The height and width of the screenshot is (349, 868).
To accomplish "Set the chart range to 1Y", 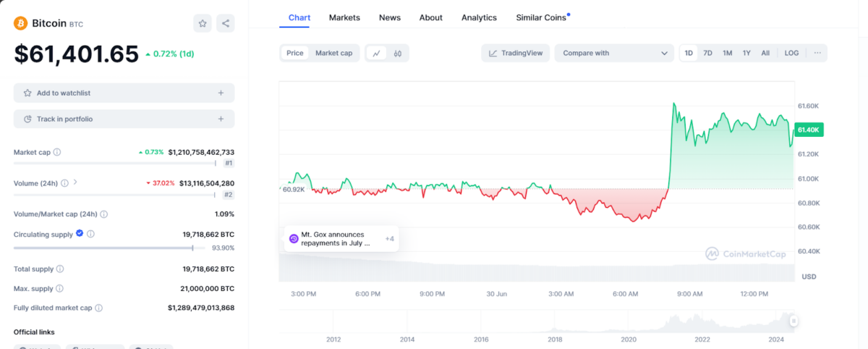I will [x=746, y=53].
